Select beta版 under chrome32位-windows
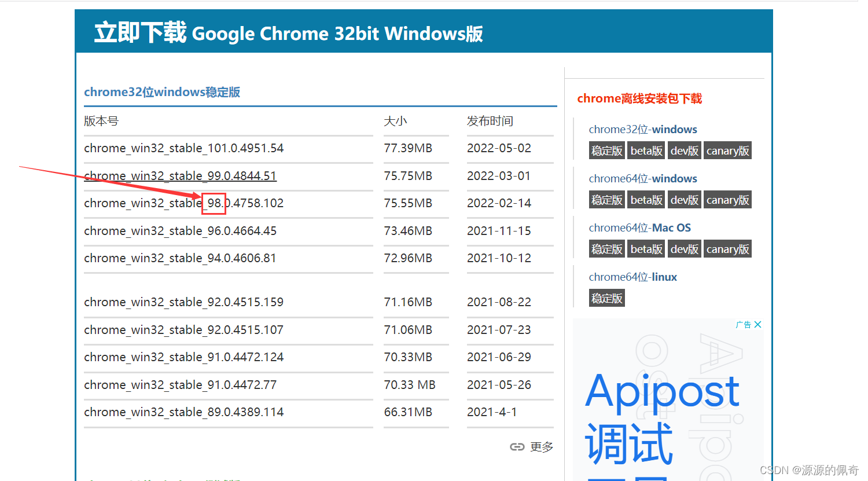This screenshot has height=481, width=868. coord(646,150)
